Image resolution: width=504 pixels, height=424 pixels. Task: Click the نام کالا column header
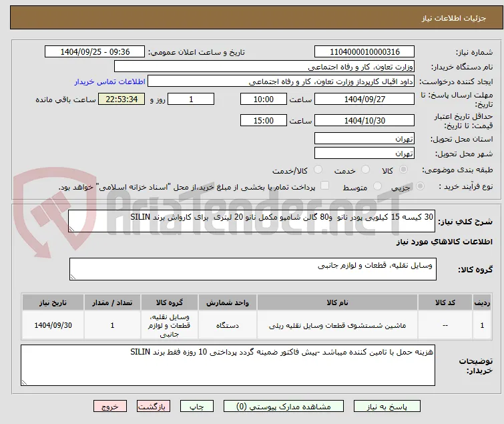337,303
